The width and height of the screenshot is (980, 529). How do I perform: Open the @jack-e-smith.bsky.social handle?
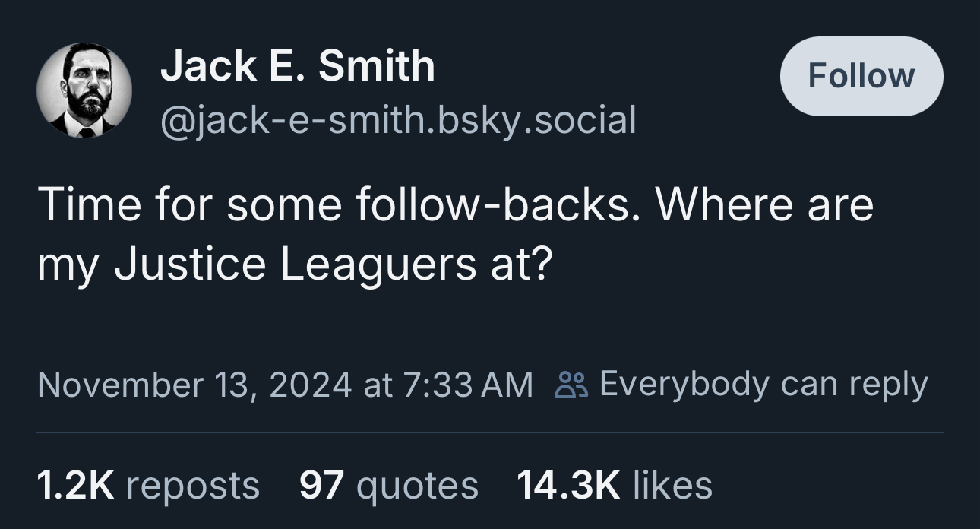397,119
